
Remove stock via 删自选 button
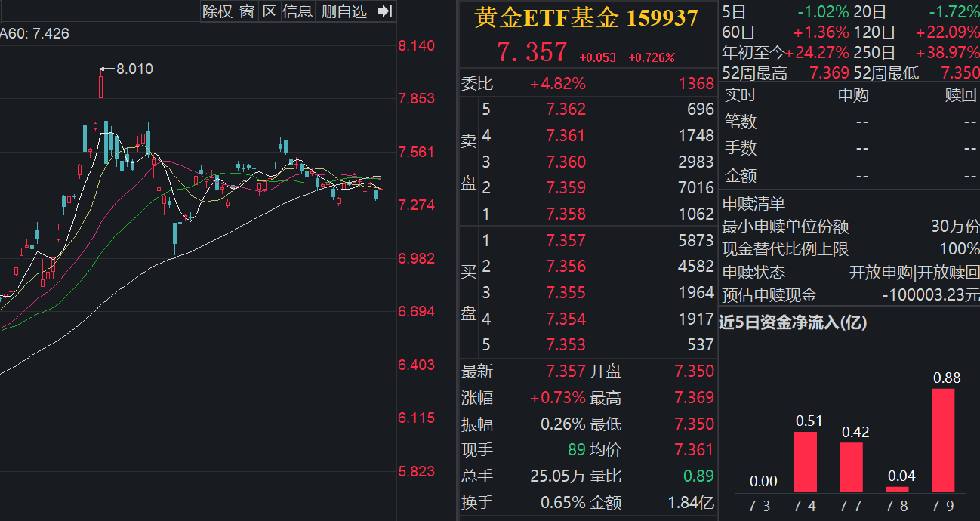point(343,12)
